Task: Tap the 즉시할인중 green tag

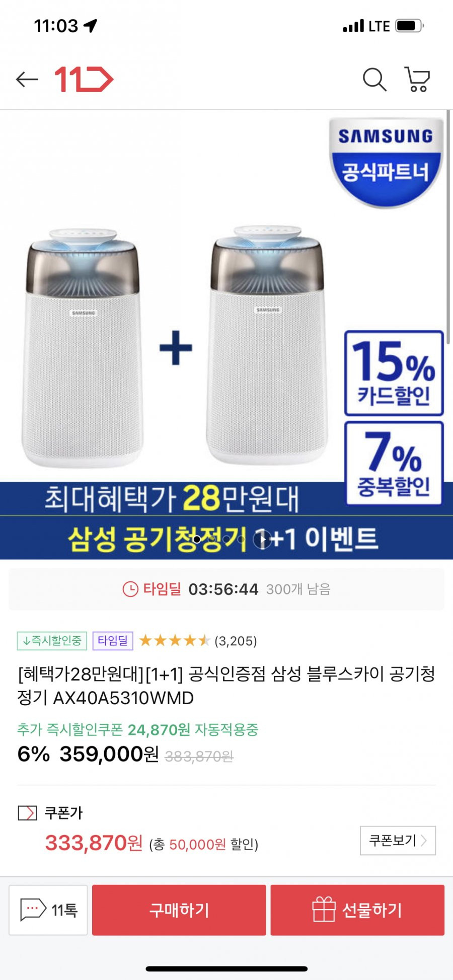Action: [x=52, y=641]
